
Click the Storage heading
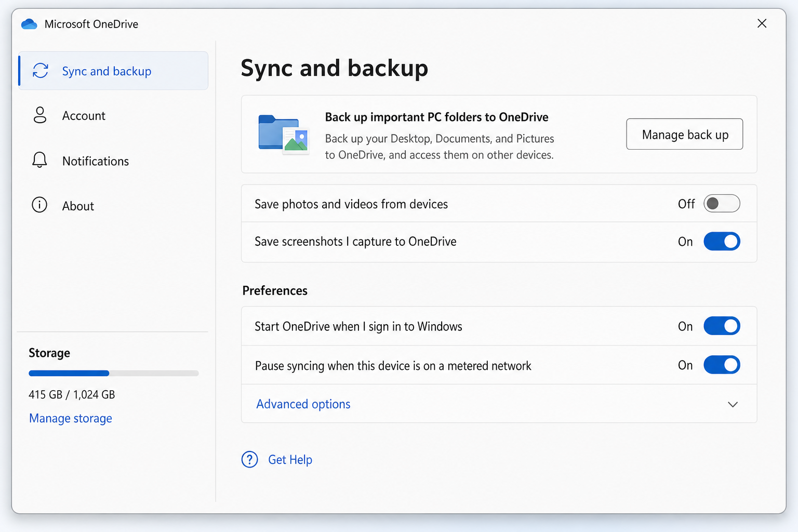[49, 353]
